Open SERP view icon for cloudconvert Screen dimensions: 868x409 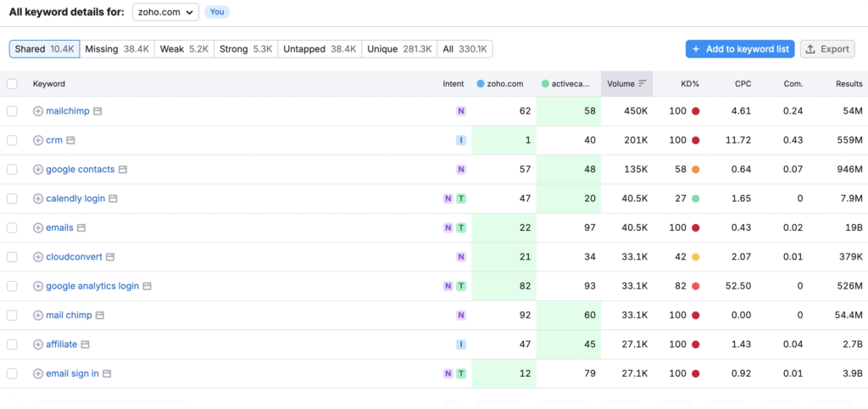[110, 257]
